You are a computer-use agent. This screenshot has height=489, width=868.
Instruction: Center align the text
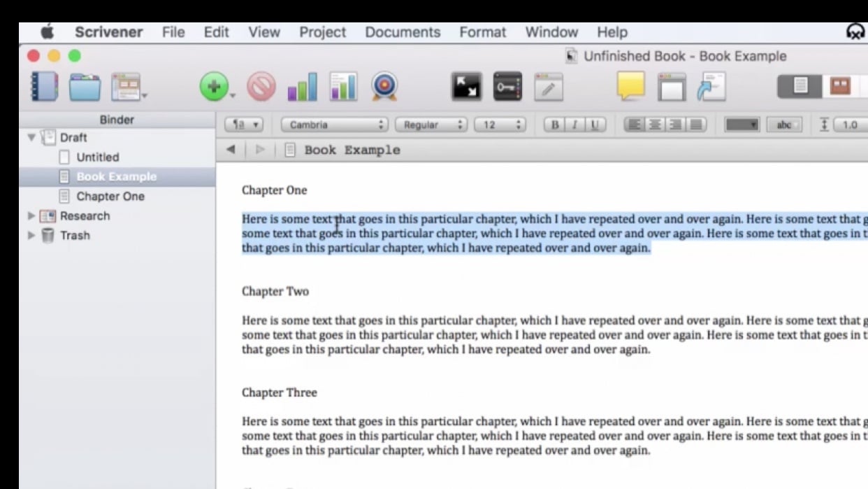tap(655, 125)
